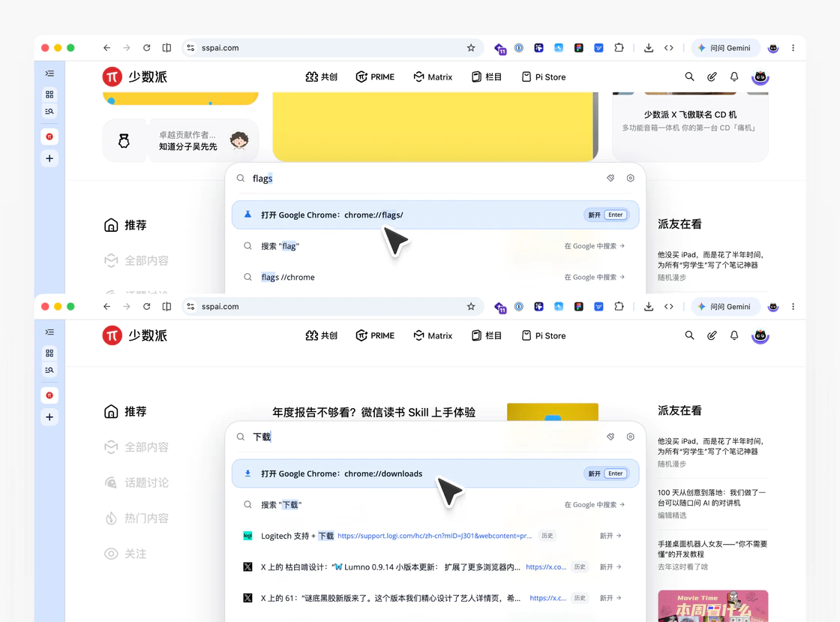Add new tab with plus in top sidebar
The height and width of the screenshot is (622, 840).
(49, 158)
